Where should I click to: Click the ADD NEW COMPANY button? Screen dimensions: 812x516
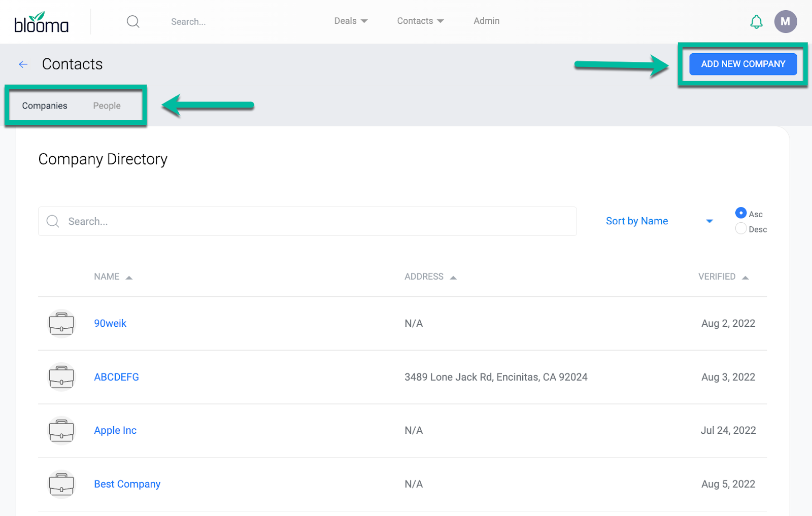pos(743,64)
